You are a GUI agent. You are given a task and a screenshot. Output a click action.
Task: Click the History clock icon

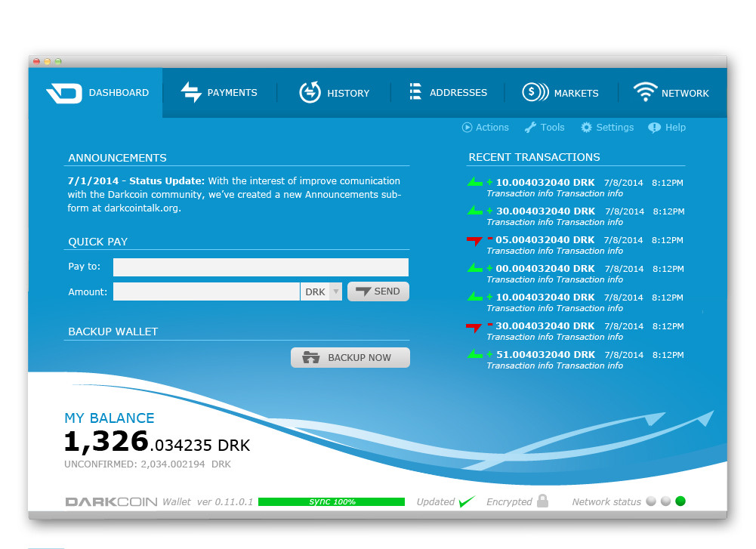click(x=310, y=92)
